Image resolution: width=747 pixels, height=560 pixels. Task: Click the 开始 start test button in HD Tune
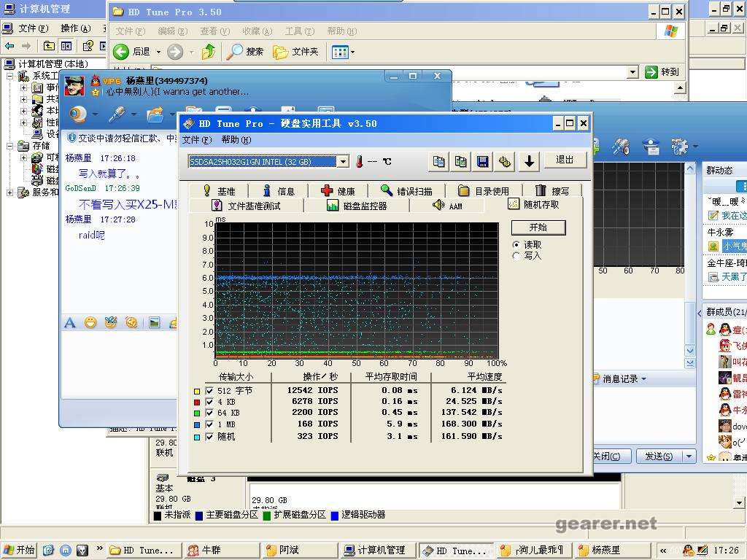tap(538, 227)
